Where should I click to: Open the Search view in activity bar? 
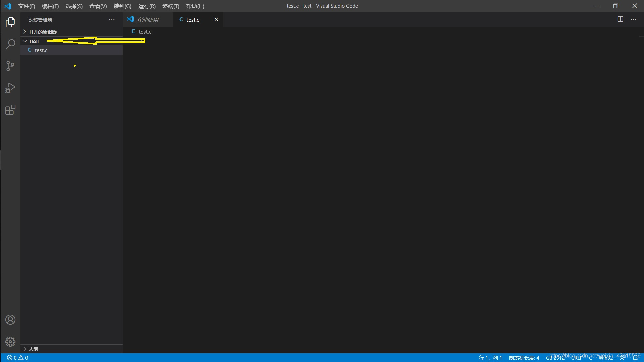10,44
